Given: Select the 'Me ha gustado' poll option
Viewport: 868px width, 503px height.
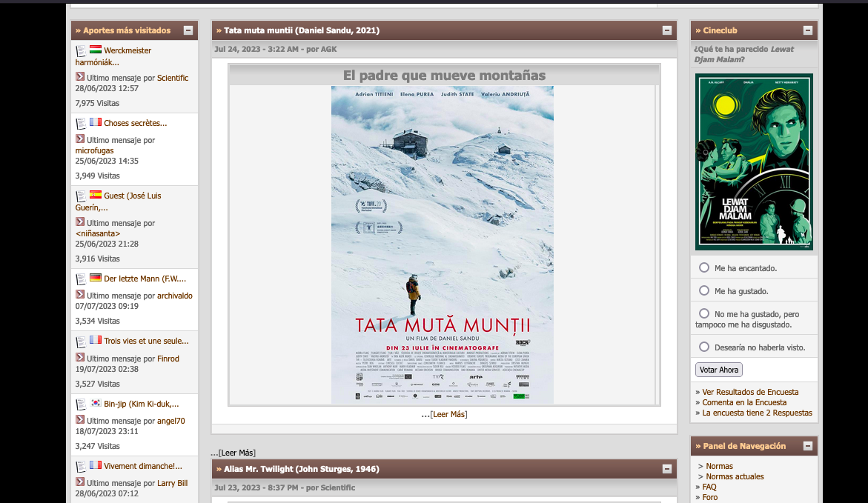Looking at the screenshot, I should pos(704,290).
